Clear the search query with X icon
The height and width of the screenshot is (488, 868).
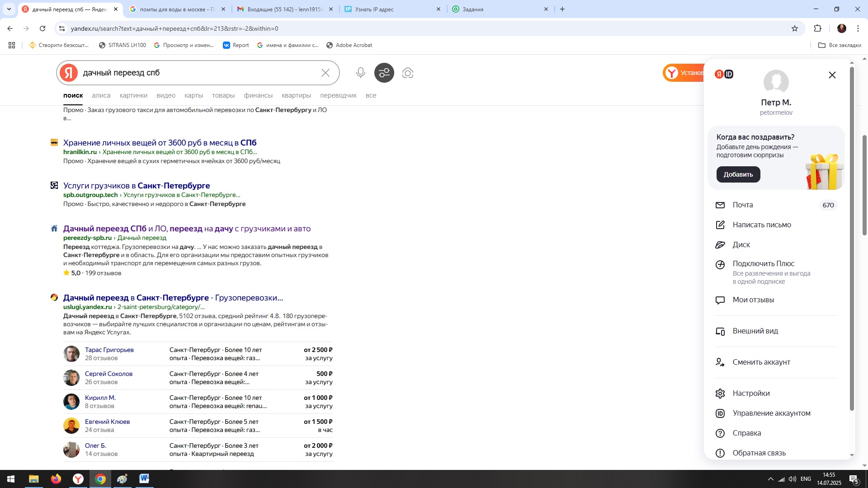[x=325, y=73]
